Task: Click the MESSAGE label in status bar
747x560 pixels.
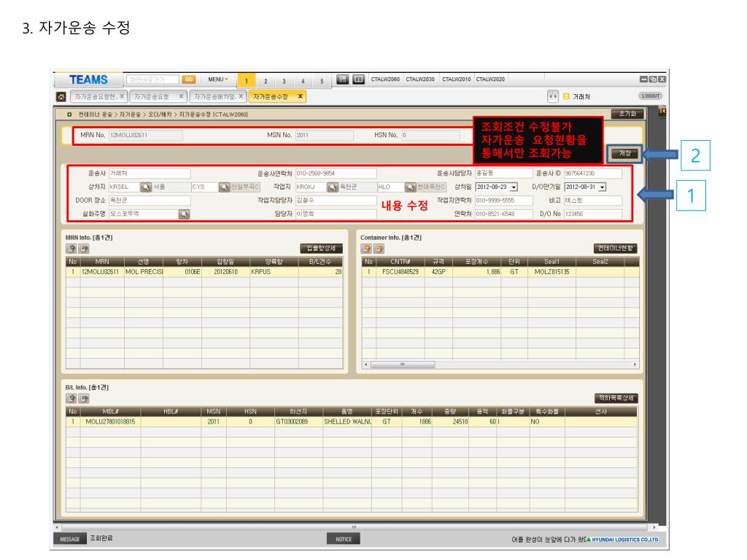Action: tap(70, 539)
